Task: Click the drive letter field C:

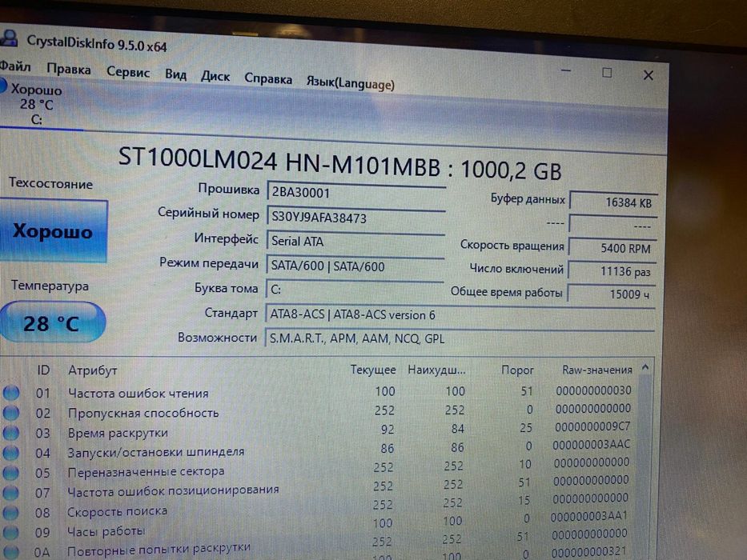Action: [355, 290]
